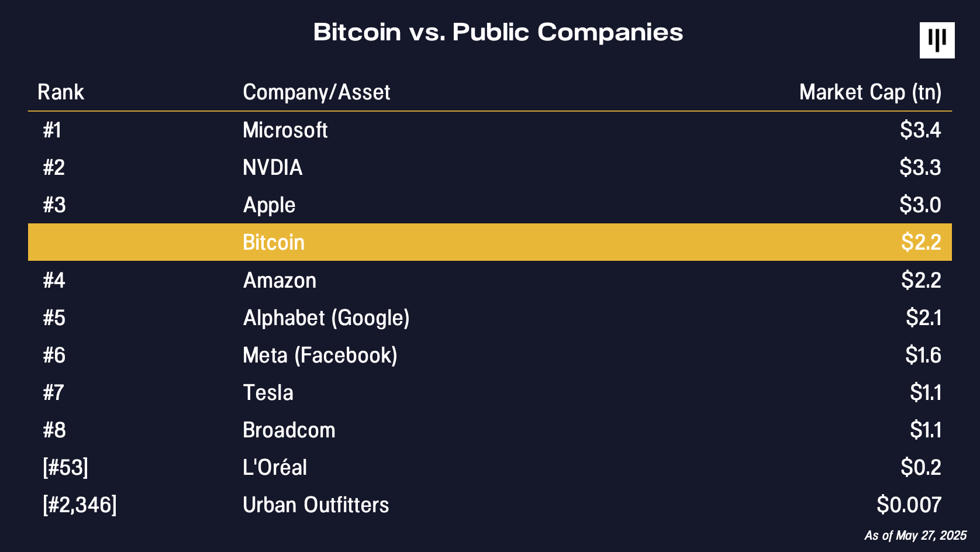
Task: Click the [#2,346] rank label
Action: [80, 505]
